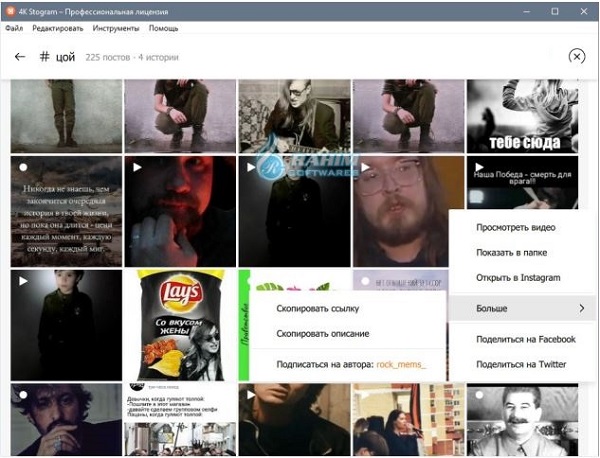Go back using the left arrow
The height and width of the screenshot is (458, 600).
coord(20,57)
